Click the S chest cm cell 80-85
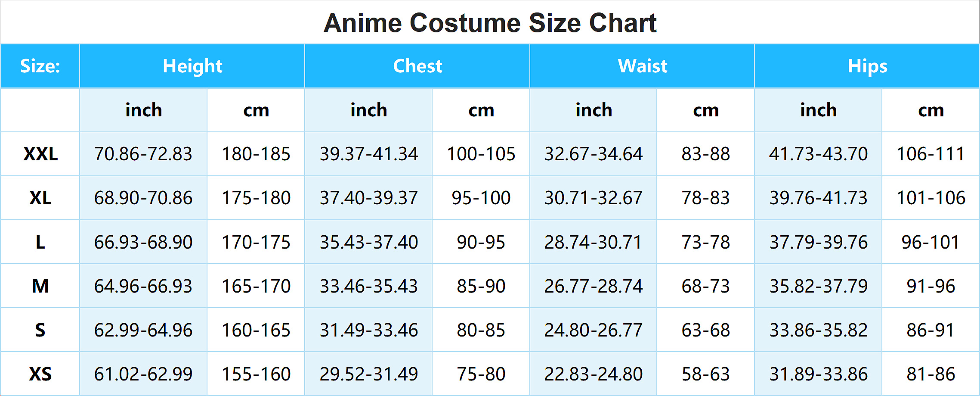Viewport: 980px width, 396px height. (x=481, y=330)
